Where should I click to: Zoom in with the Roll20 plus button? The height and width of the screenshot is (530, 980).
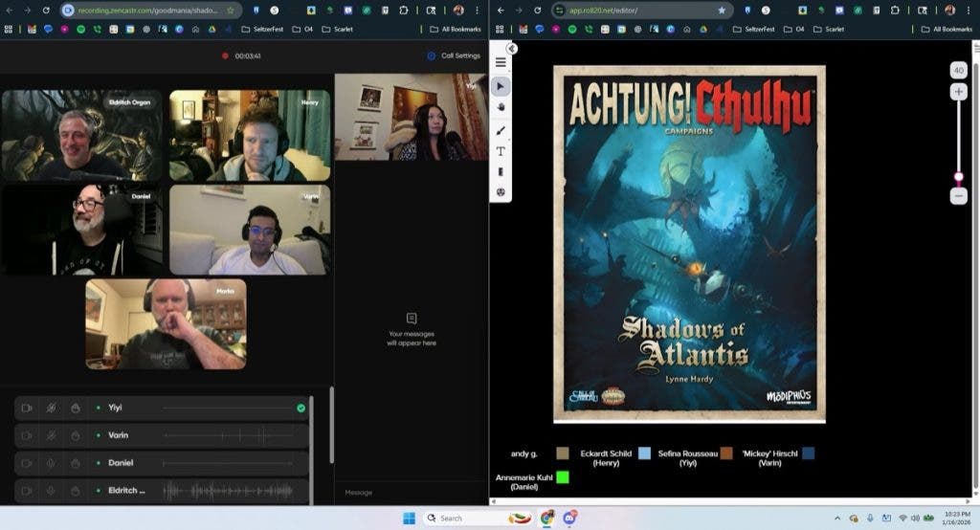pos(958,92)
